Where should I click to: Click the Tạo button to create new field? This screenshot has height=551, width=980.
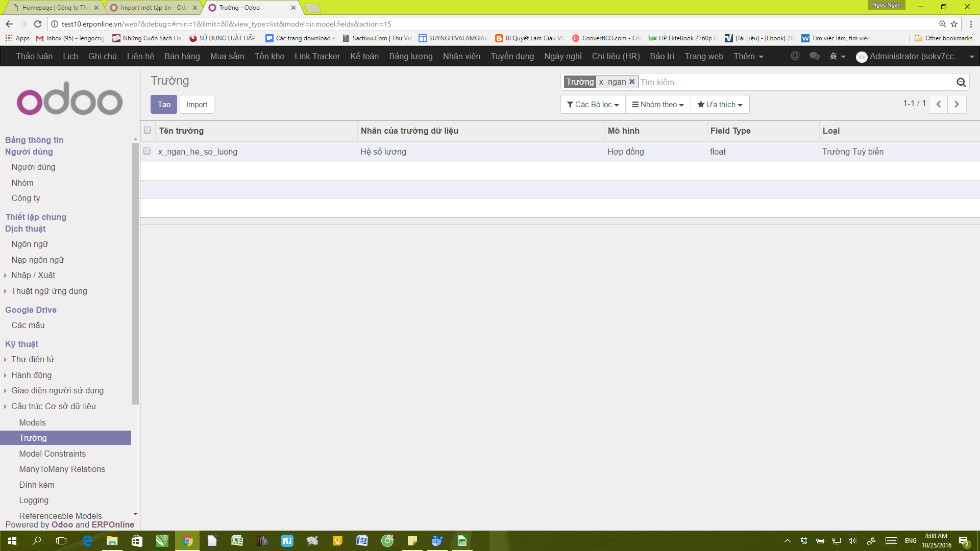[x=163, y=104]
